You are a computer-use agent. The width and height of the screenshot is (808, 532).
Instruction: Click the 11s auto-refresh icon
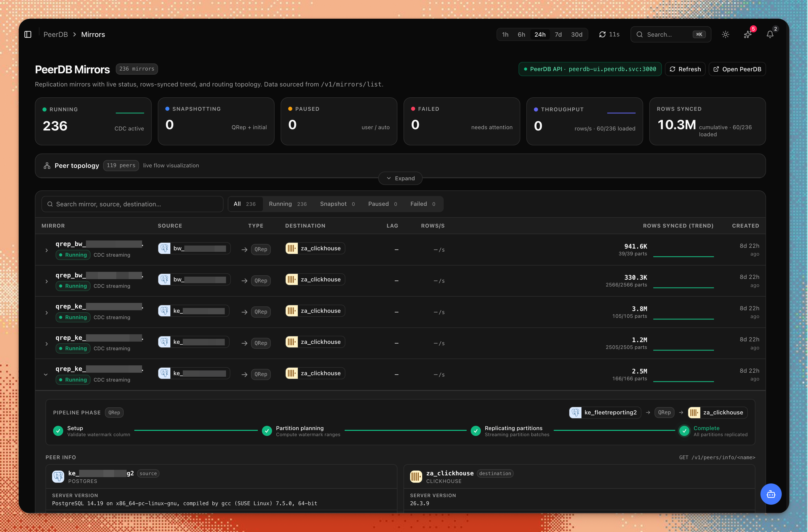coord(602,34)
